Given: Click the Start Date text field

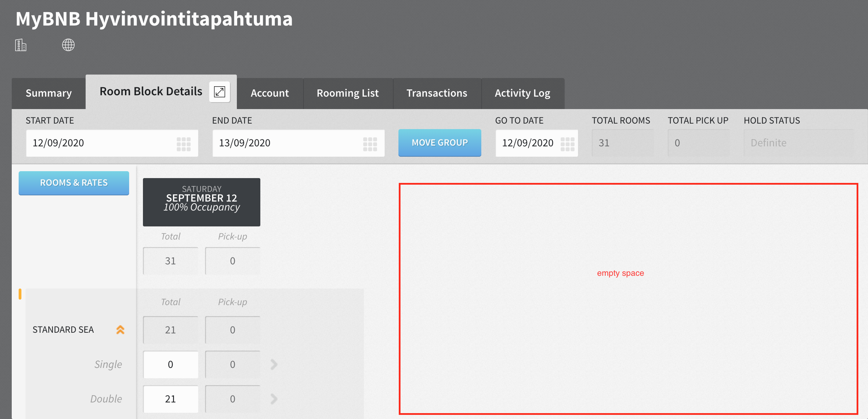Looking at the screenshot, I should pyautogui.click(x=100, y=143).
